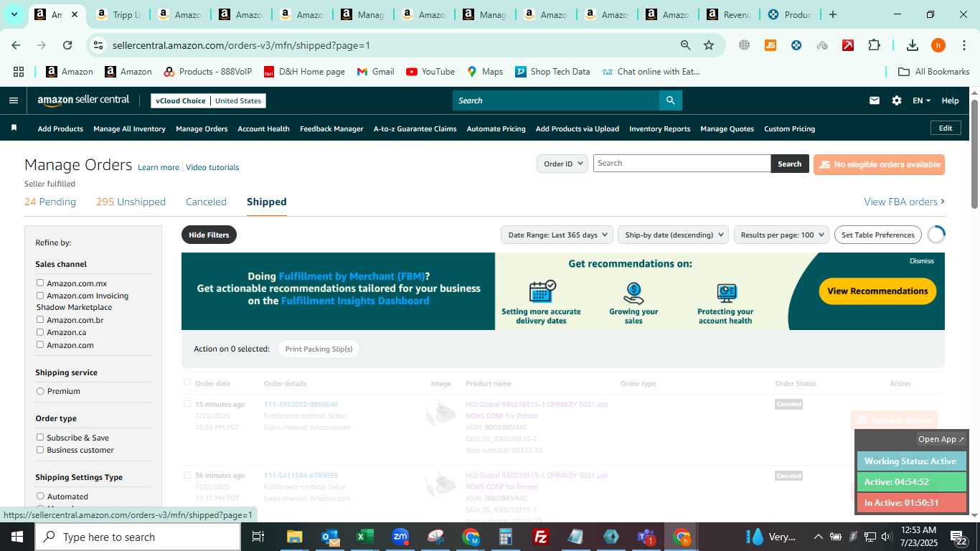Open Manage All Inventory menu item
Viewport: 980px width, 551px height.
tap(129, 128)
